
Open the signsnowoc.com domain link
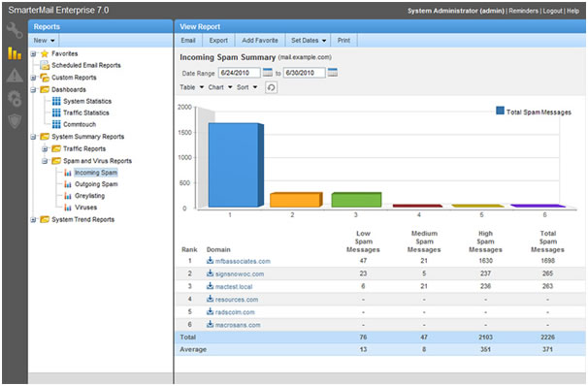tap(240, 273)
